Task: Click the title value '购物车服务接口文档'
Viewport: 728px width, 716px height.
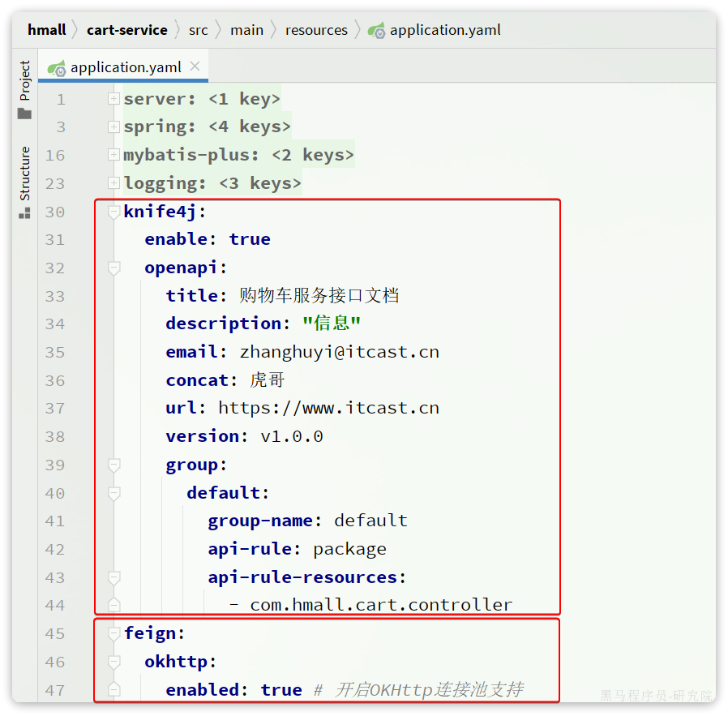Action: pos(319,296)
